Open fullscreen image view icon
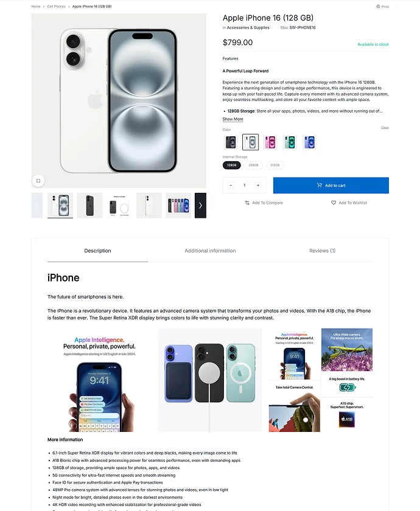 coord(38,181)
